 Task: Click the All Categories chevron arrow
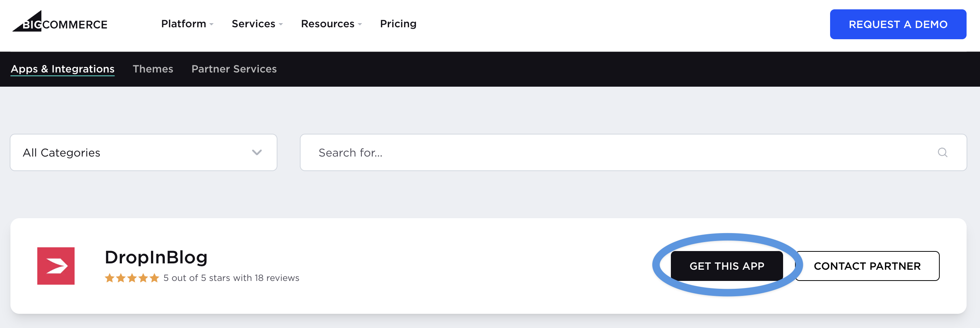[257, 152]
